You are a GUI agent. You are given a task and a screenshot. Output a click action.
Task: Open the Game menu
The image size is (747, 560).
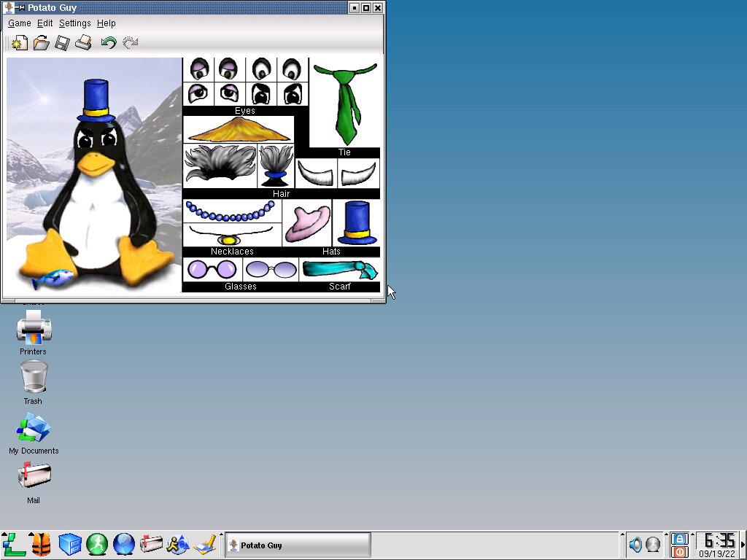click(x=20, y=23)
